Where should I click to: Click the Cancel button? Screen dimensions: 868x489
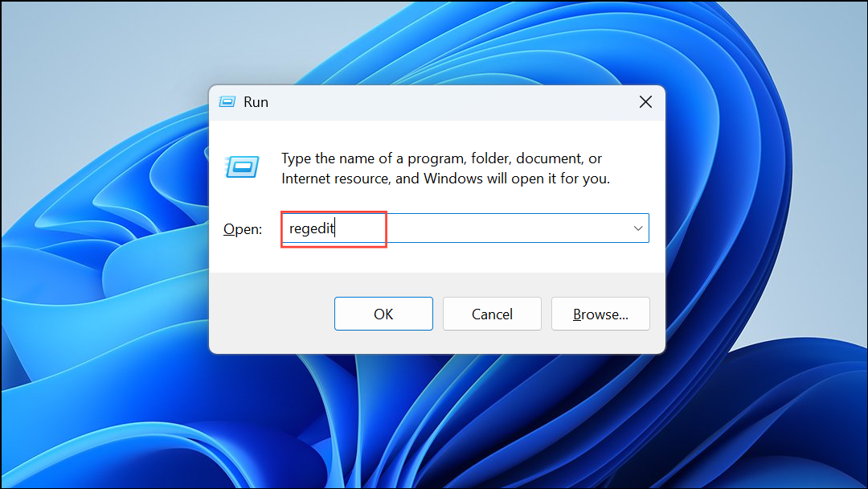click(492, 314)
